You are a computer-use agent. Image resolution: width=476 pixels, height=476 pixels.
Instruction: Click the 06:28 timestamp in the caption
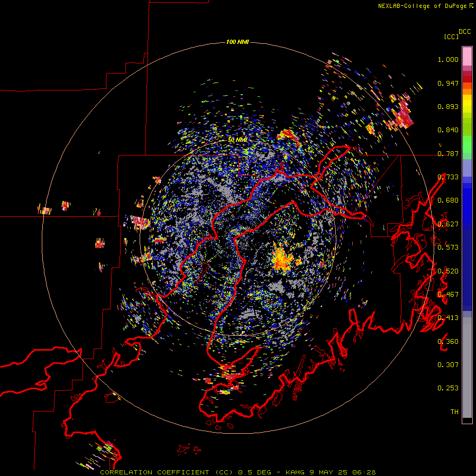click(x=364, y=472)
